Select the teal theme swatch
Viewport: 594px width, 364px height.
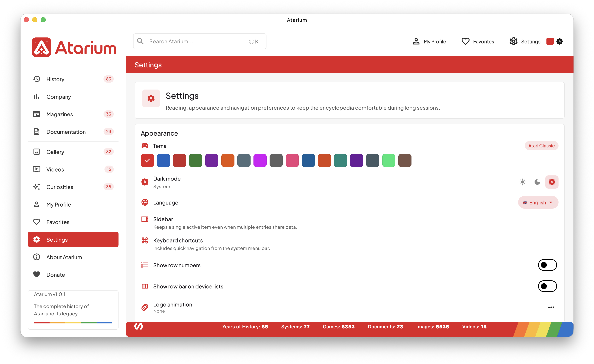[x=340, y=160]
